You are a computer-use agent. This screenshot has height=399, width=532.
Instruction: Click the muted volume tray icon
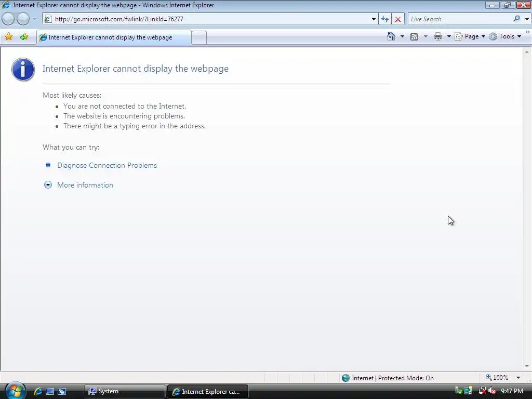coord(492,391)
